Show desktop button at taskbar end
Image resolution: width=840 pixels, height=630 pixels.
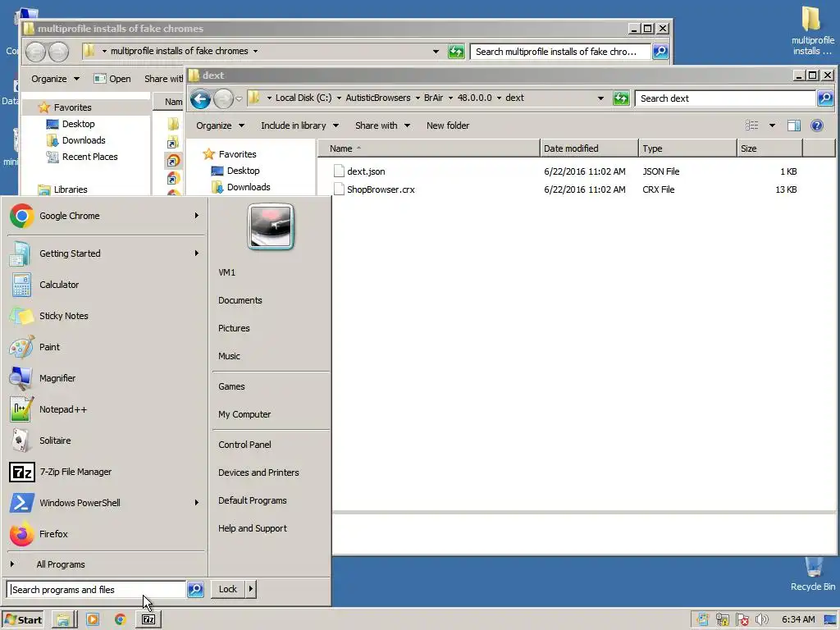pos(831,620)
